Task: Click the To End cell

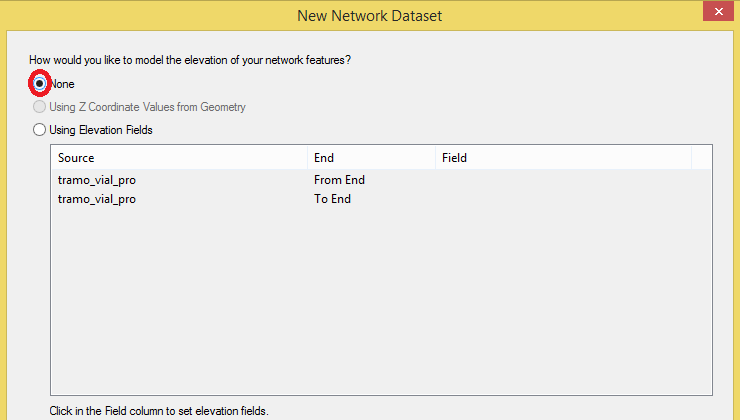Action: pyautogui.click(x=333, y=199)
